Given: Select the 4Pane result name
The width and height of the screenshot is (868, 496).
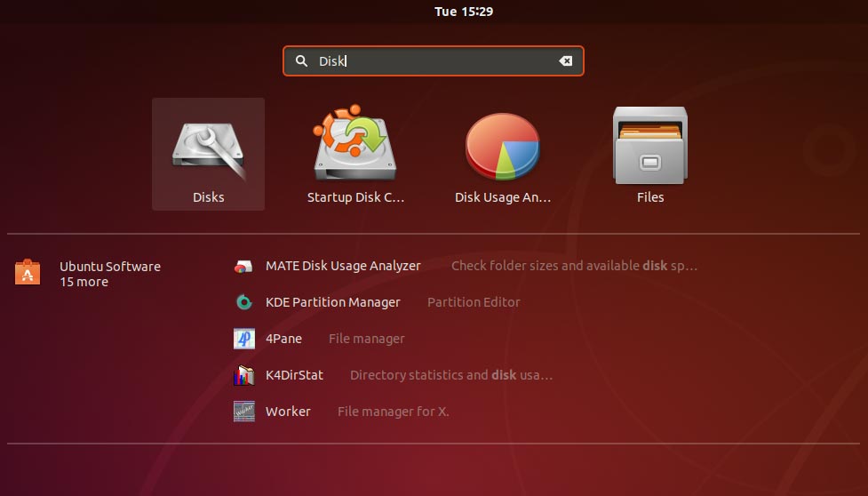Looking at the screenshot, I should coord(283,339).
